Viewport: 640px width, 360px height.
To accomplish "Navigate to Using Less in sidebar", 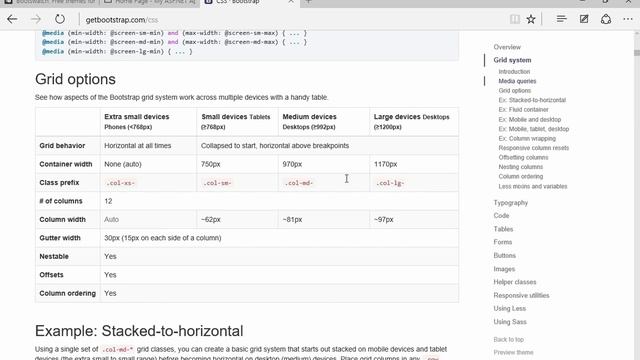I will pos(509,309).
